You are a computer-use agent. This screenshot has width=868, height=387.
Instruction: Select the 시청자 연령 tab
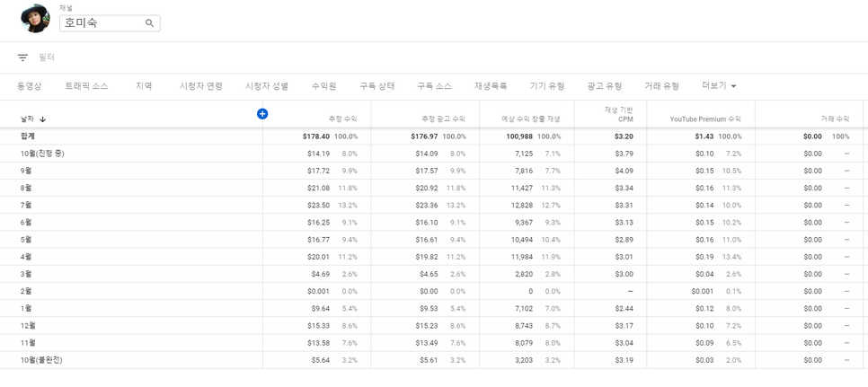[200, 86]
